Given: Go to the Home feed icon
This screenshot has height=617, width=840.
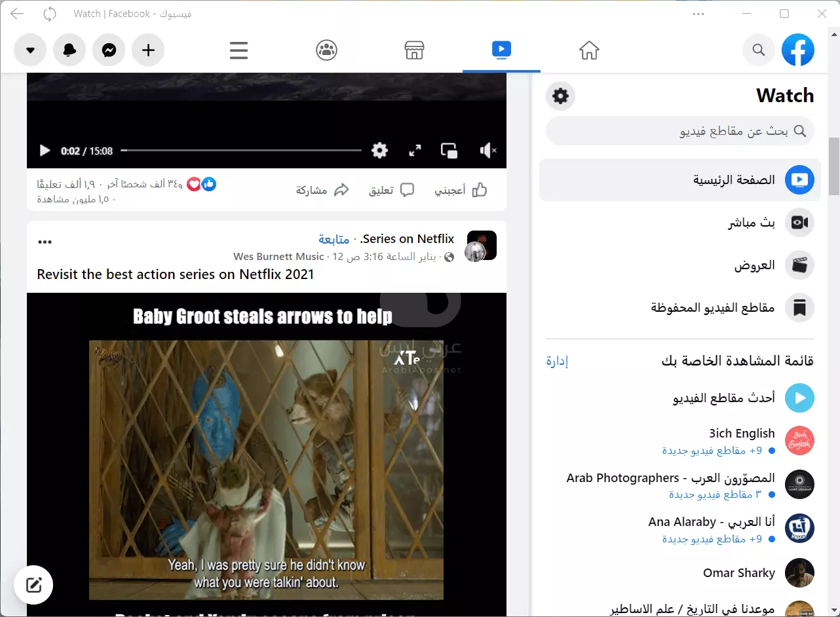Looking at the screenshot, I should coord(589,50).
